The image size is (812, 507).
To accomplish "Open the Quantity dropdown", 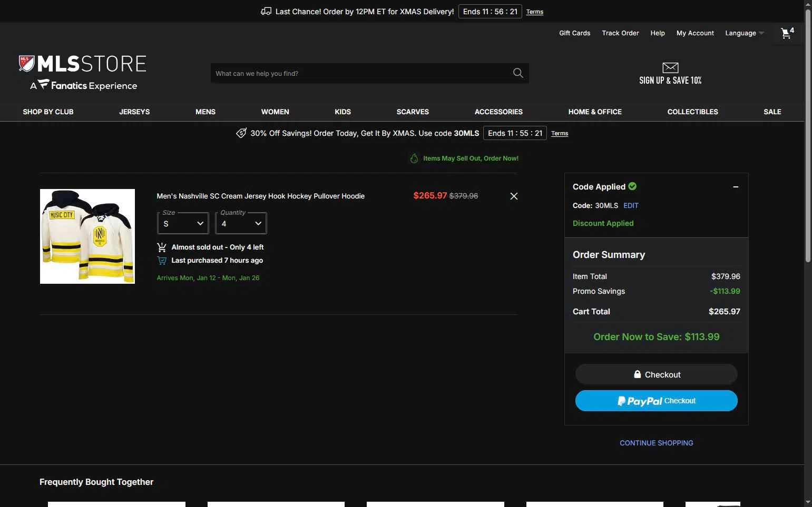I will (241, 223).
